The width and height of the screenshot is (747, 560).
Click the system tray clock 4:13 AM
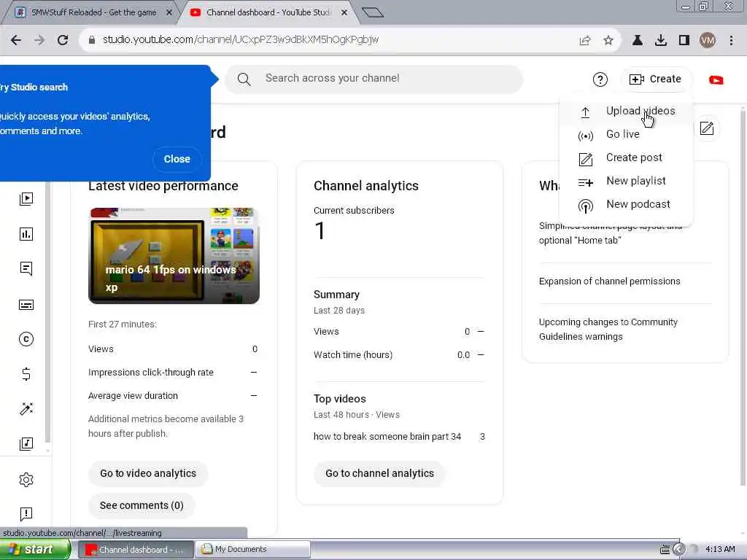(x=720, y=550)
